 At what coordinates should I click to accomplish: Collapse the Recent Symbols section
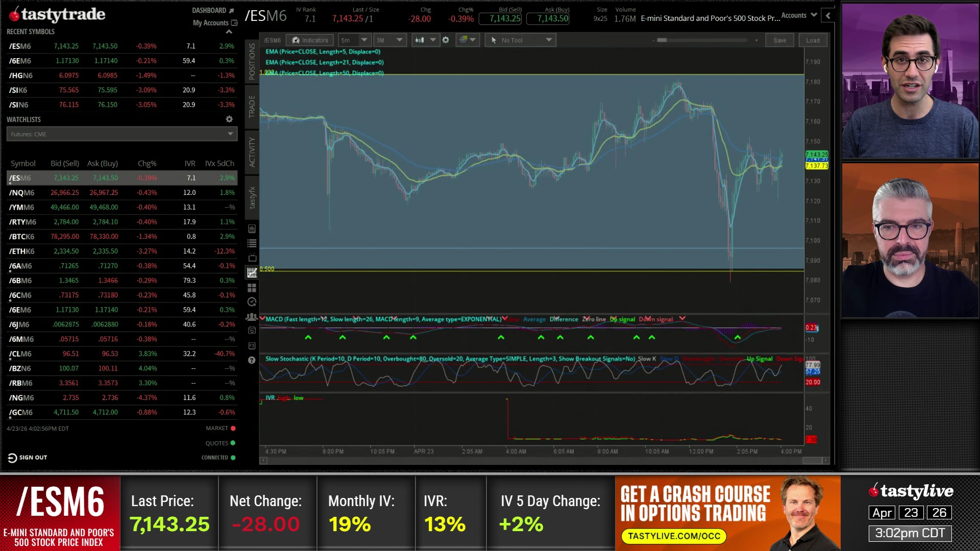(229, 32)
